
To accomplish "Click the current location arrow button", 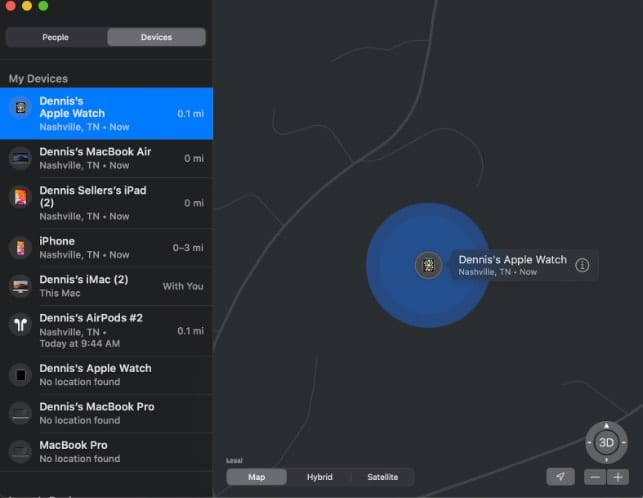I will pos(561,477).
